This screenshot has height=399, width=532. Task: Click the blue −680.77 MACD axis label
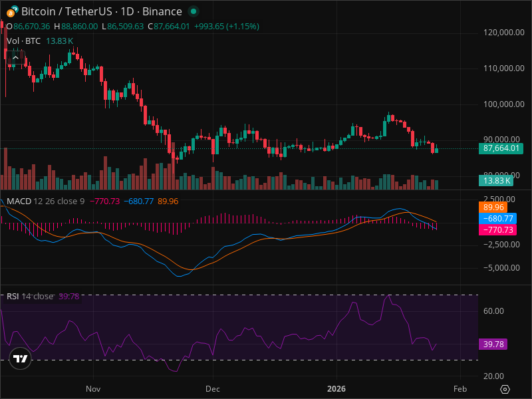click(x=497, y=219)
